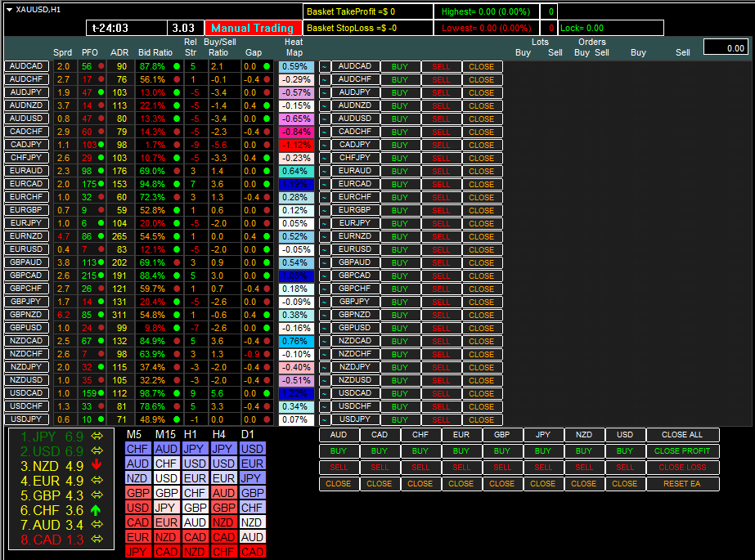This screenshot has height=560, width=755.
Task: Click the Basket TakeProfit field
Action: click(368, 11)
